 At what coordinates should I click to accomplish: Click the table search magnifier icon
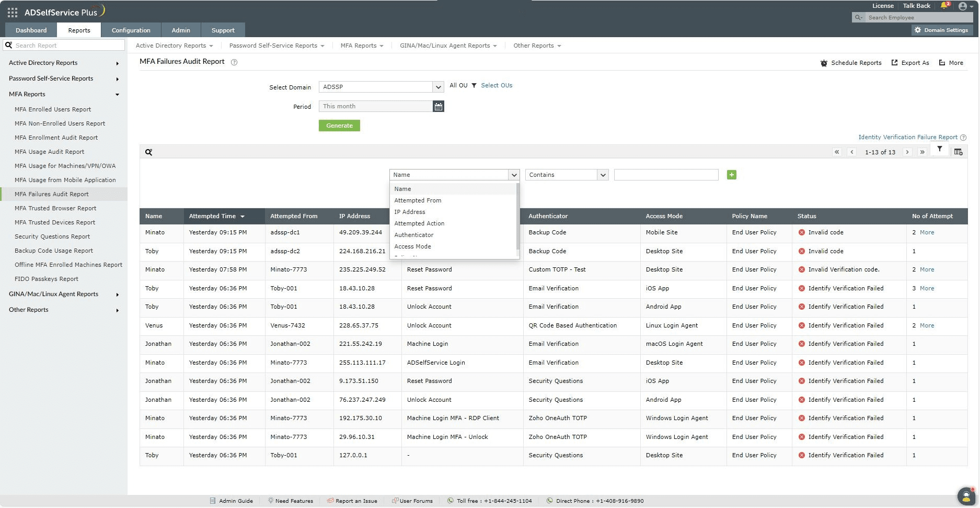coord(149,152)
